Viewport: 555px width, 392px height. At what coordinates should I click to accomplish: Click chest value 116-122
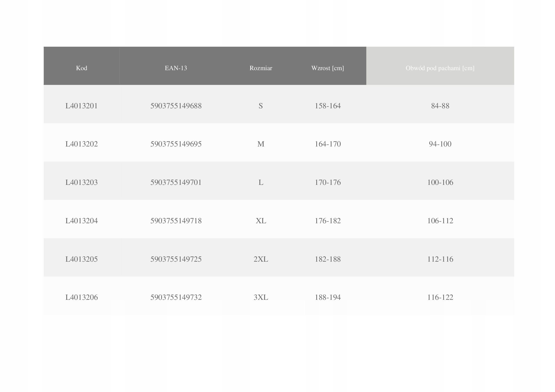click(x=440, y=297)
